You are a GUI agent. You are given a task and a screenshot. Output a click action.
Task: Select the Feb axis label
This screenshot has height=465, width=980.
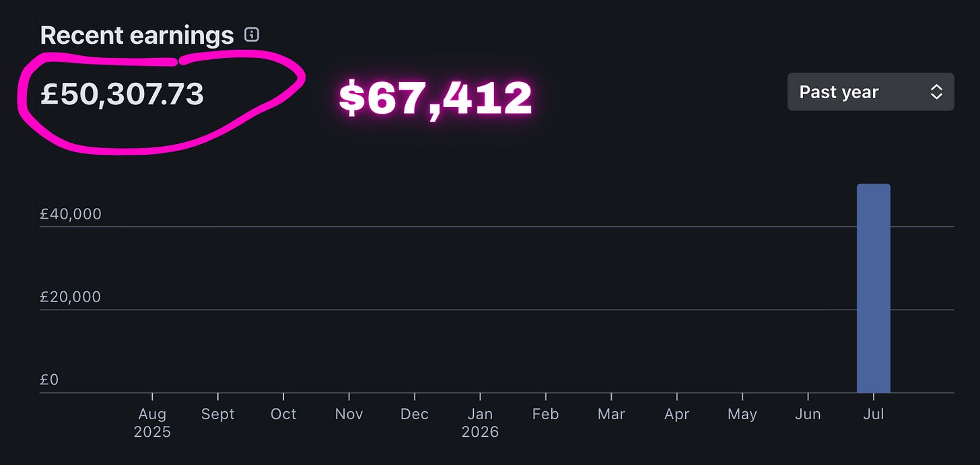pos(545,414)
